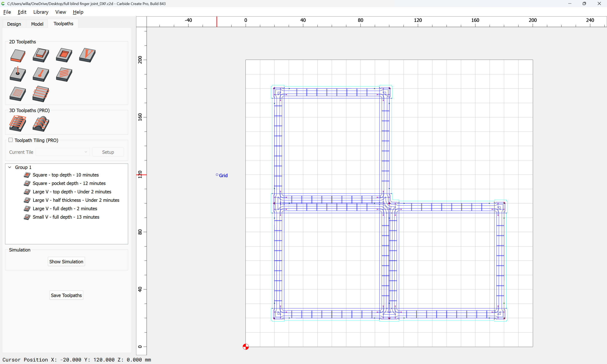Select the 3D Finish toolpath icon
The image size is (607, 364).
pyautogui.click(x=41, y=124)
